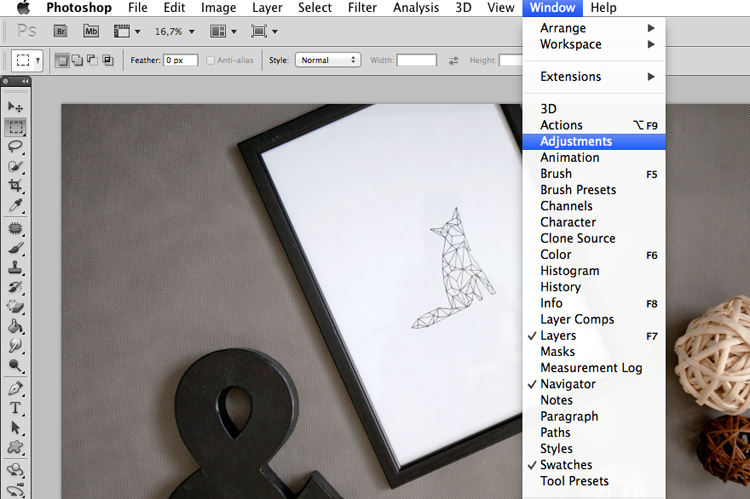Pick the Eyedropper tool
Screen dimensions: 750x499
(15, 206)
